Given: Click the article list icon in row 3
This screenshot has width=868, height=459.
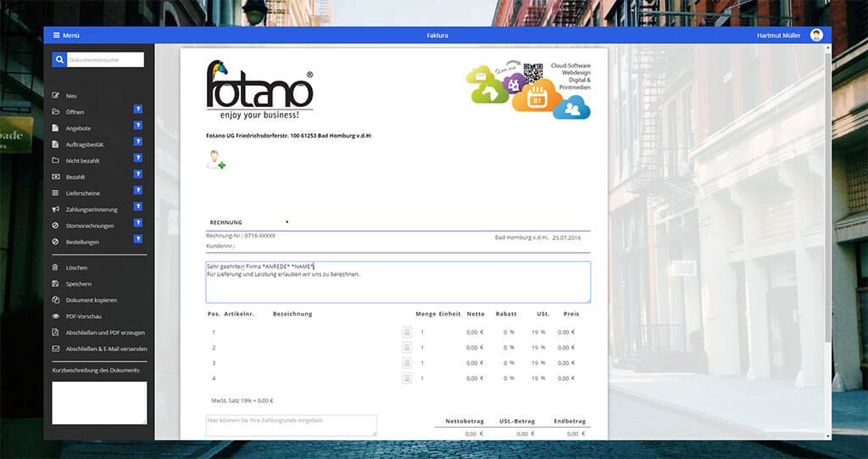Looking at the screenshot, I should pos(407,363).
